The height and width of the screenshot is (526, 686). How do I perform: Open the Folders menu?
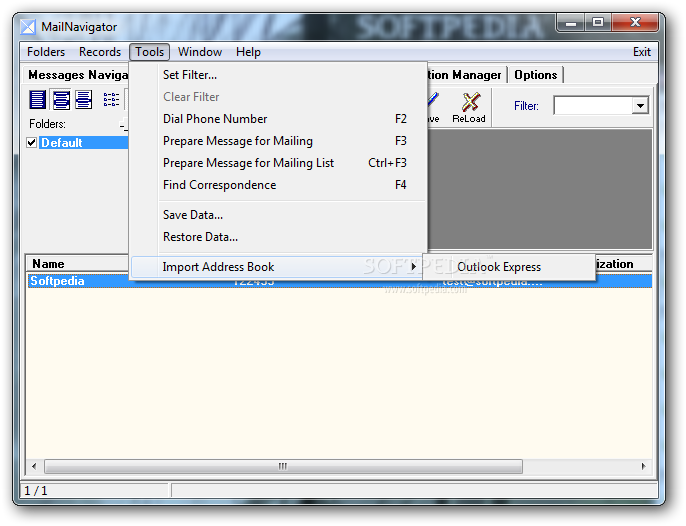46,52
